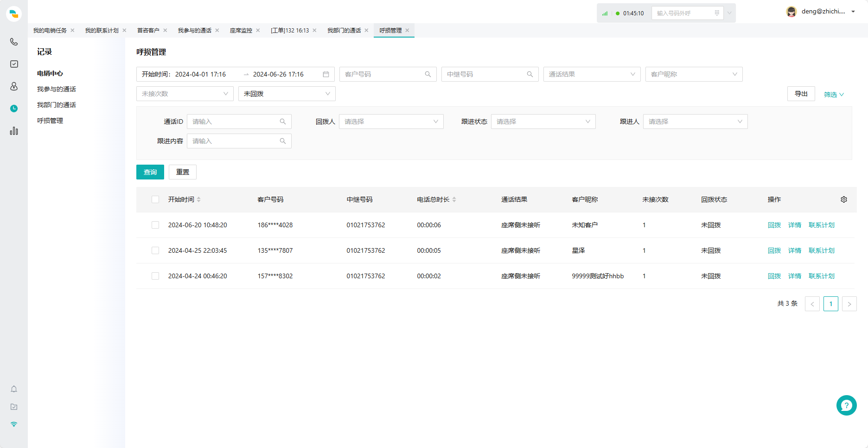Open the dial keypad icon
The width and height of the screenshot is (868, 448).
[x=717, y=13]
